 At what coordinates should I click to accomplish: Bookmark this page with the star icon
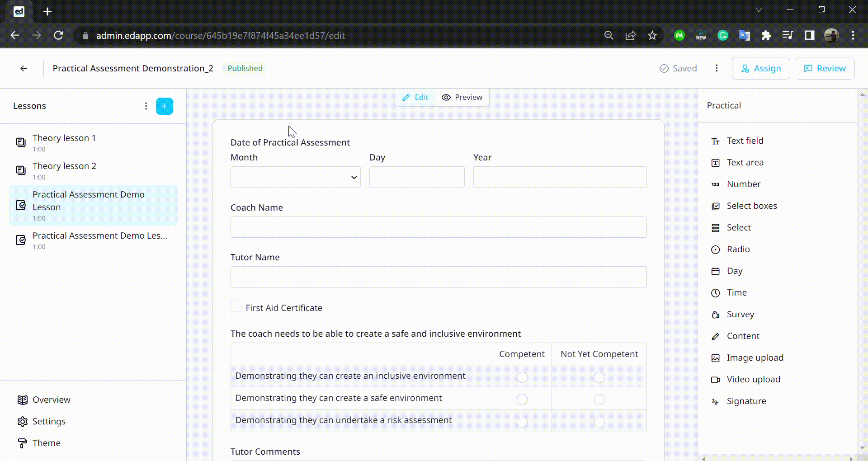click(x=652, y=35)
